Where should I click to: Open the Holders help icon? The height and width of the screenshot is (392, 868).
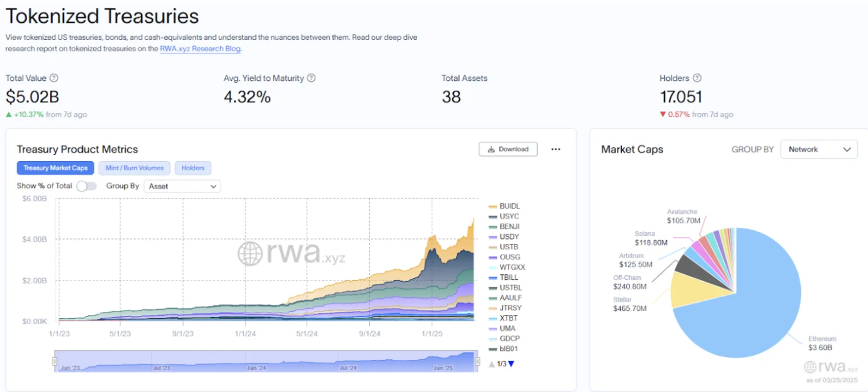point(697,78)
